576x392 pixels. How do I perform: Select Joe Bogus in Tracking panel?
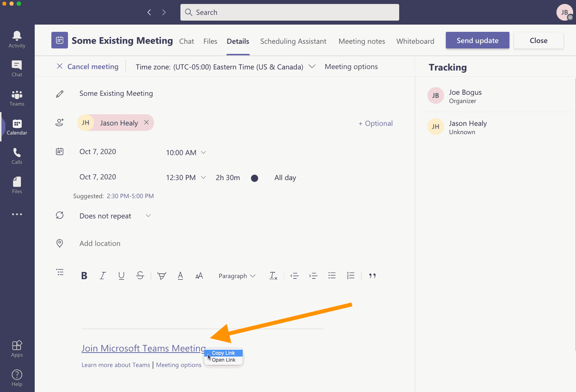498,96
